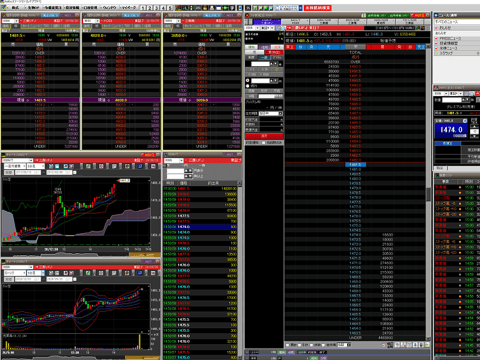Switch to layout number 3 in top toolbar

tap(156, 8)
